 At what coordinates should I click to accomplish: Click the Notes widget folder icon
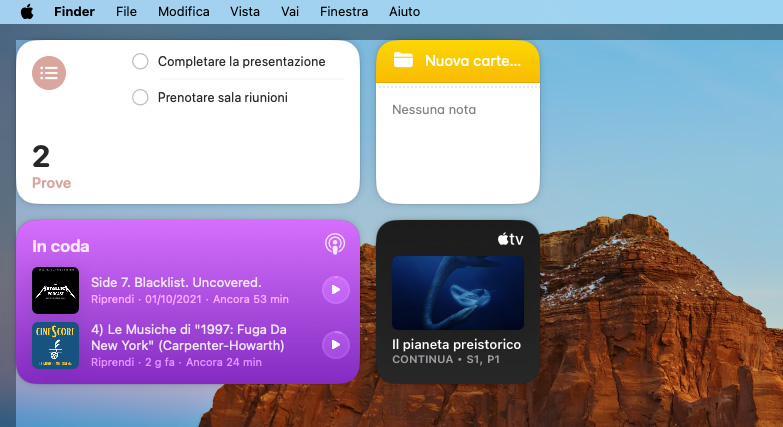click(x=403, y=60)
